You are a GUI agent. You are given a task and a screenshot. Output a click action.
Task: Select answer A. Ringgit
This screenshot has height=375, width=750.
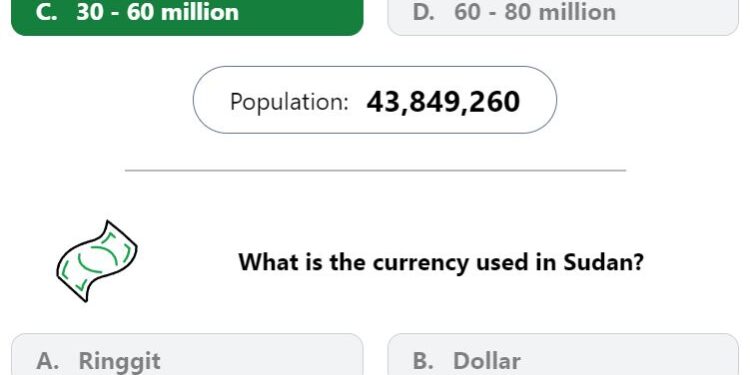point(187,354)
